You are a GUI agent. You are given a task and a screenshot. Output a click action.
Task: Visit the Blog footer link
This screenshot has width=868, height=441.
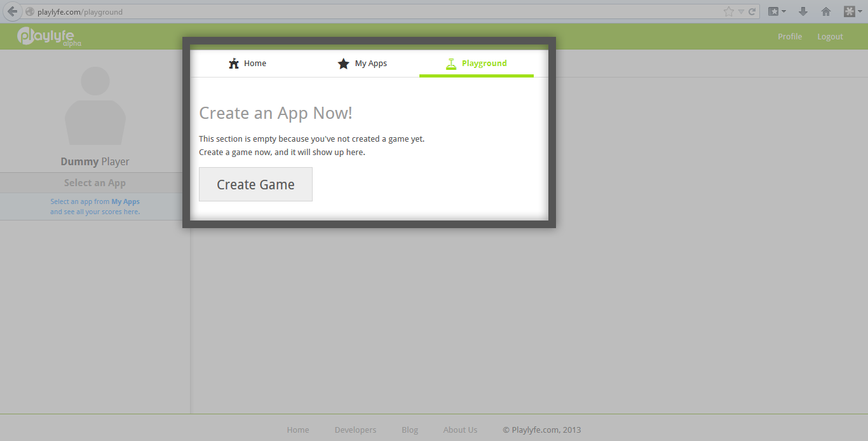tap(410, 430)
